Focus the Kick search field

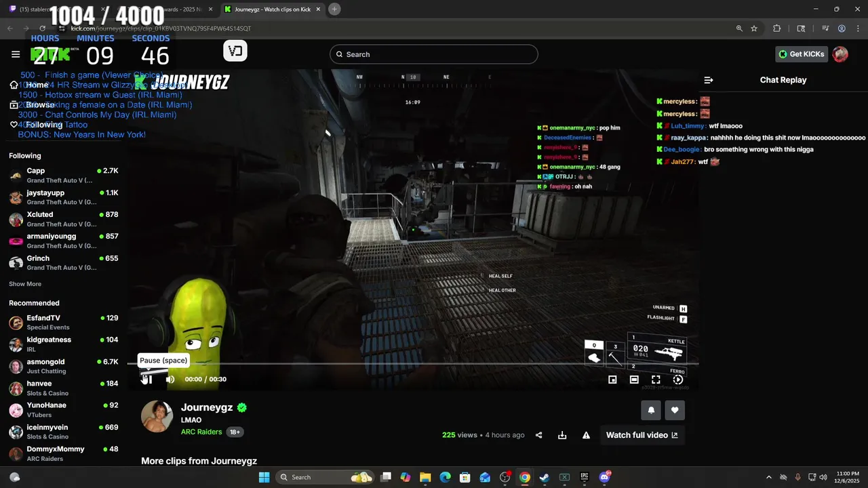[x=434, y=54]
